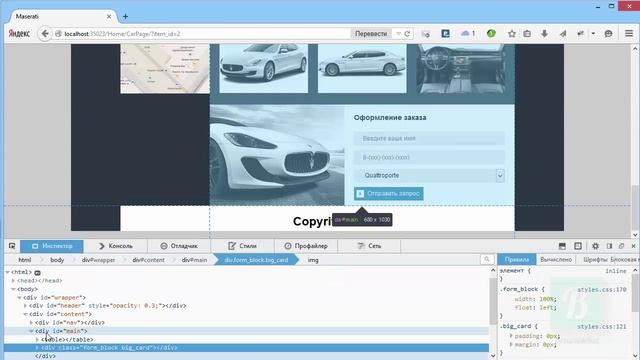The height and width of the screenshot is (360, 640).
Task: Click the cloud weather icon showing 1
Action: 468,33
